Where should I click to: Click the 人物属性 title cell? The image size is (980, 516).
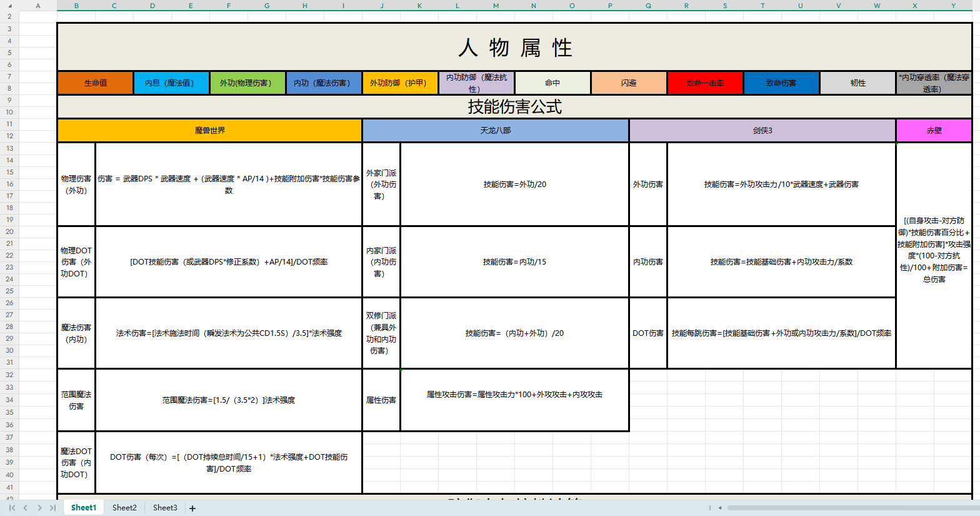[515, 47]
